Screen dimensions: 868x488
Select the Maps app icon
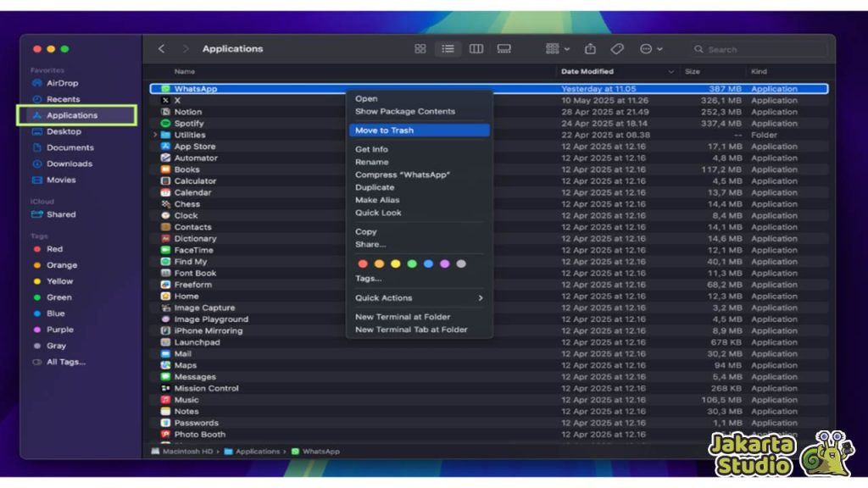click(165, 365)
